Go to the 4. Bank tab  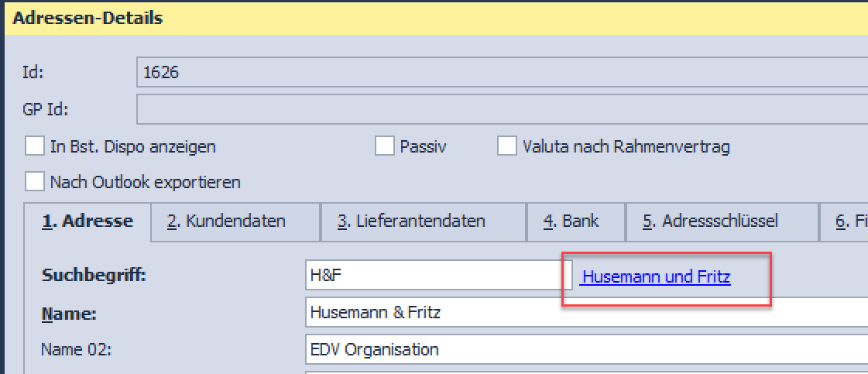576,221
